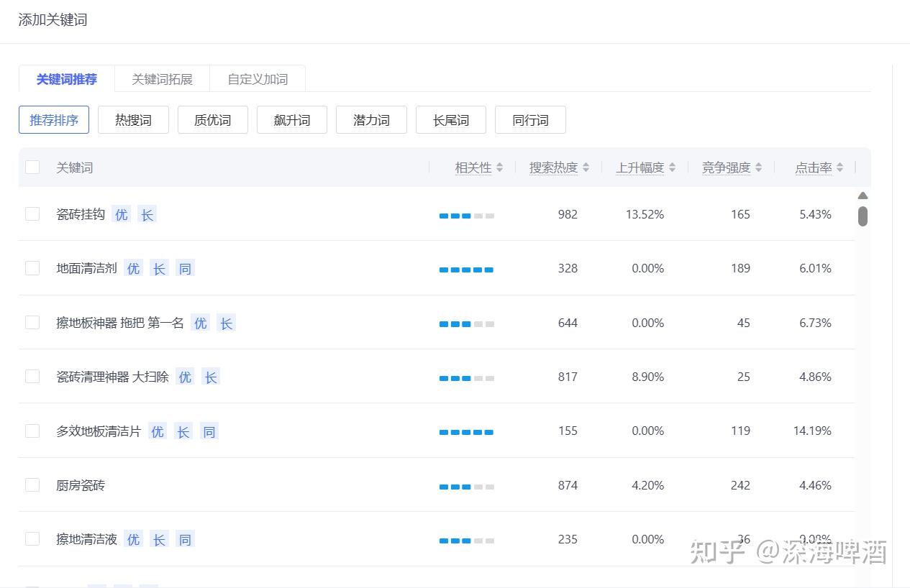Sort by 搜索热度 column sort arrows
The width and height of the screenshot is (910, 588).
(586, 167)
